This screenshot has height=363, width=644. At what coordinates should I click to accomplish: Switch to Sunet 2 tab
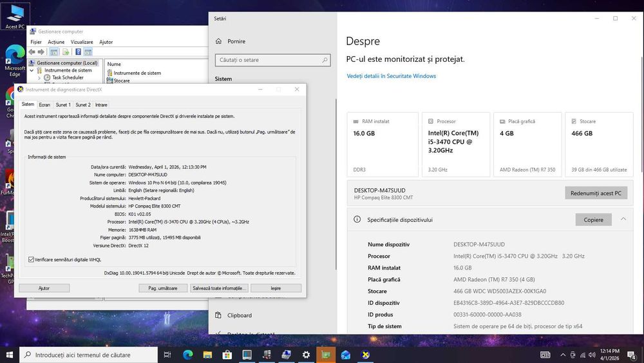(83, 105)
